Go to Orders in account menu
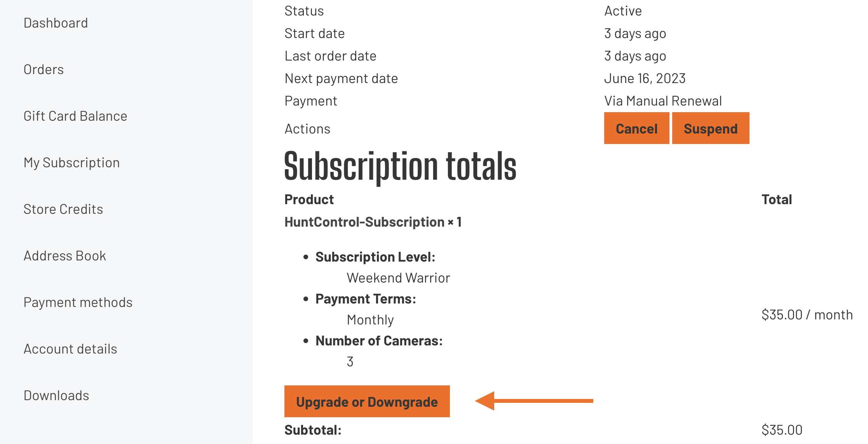The image size is (868, 444). pyautogui.click(x=44, y=69)
